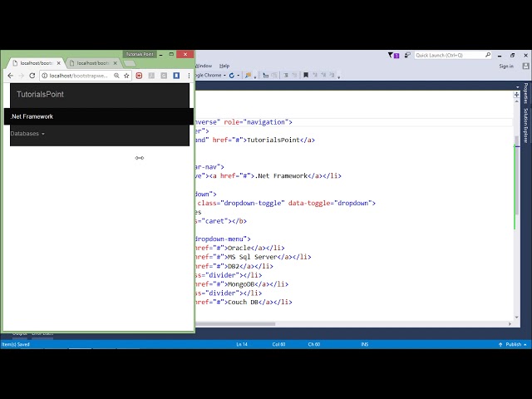Click the previous bookmark toolbar icon
Image resolution: width=532 pixels, height=399 pixels.
click(x=315, y=75)
